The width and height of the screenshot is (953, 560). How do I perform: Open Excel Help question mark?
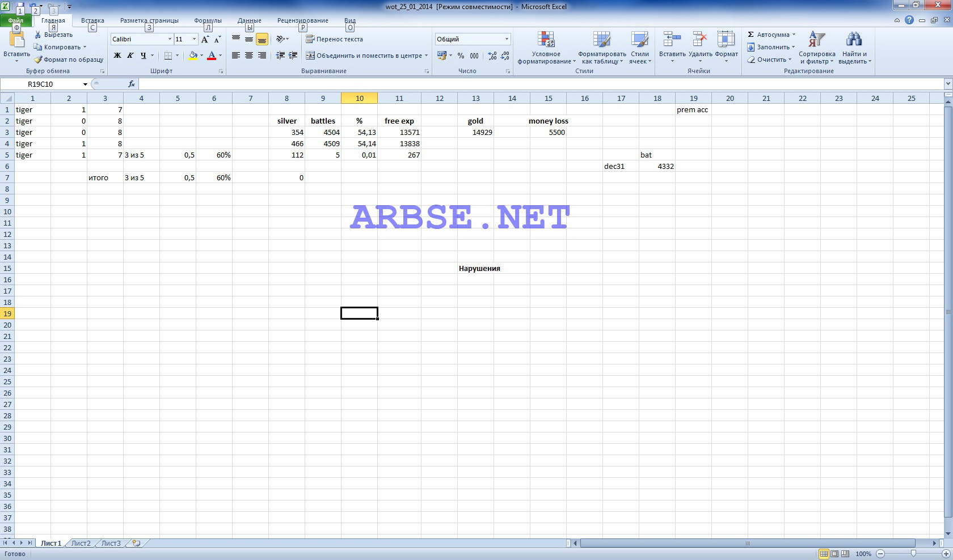click(x=909, y=20)
